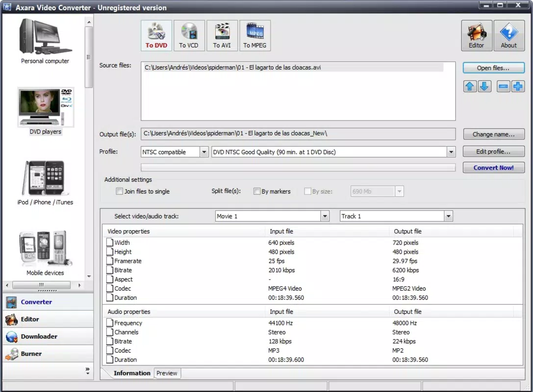Viewport: 533px width, 392px height.
Task: Switch to the Converter module
Action: coord(48,302)
